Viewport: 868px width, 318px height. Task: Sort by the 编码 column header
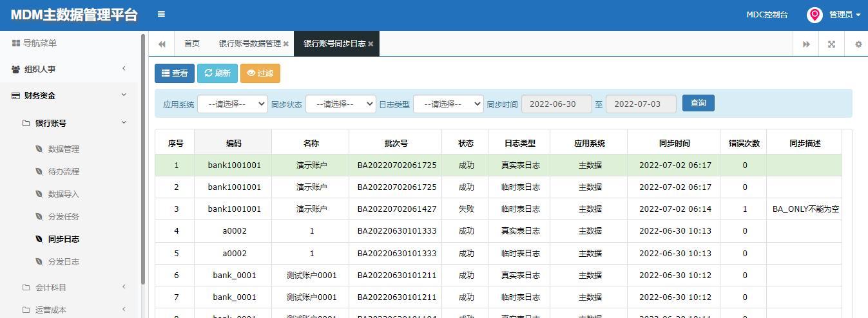233,143
